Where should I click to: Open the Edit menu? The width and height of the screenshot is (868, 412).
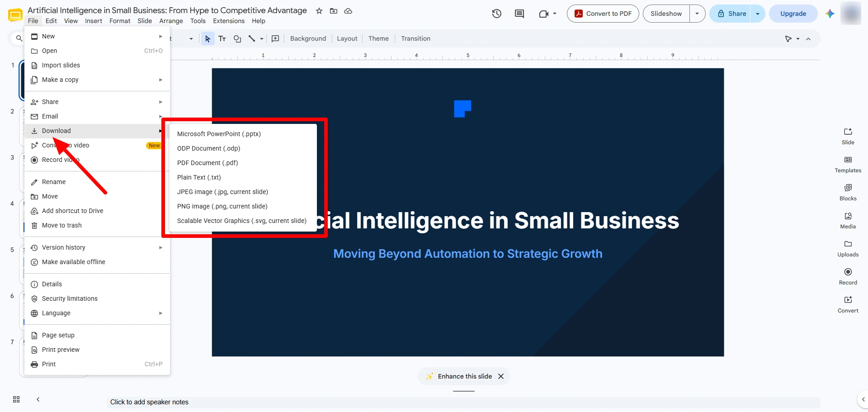click(x=51, y=21)
